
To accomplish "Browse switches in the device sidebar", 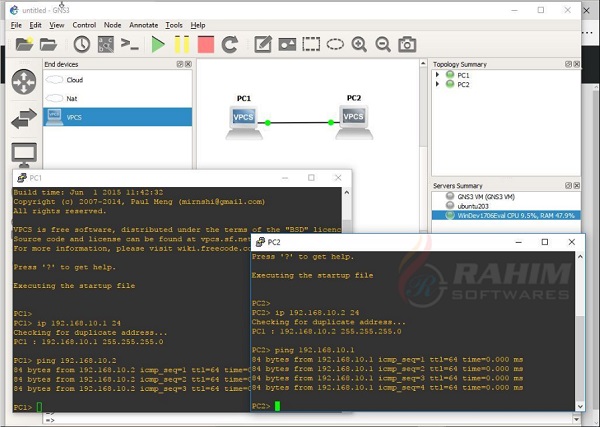I will [x=24, y=118].
